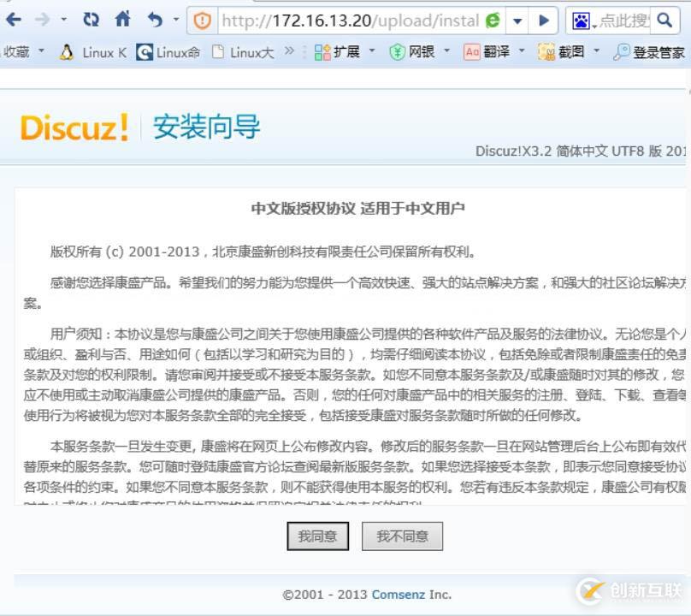Click the 安装向导 title text
691x616 pixels.
pos(206,127)
